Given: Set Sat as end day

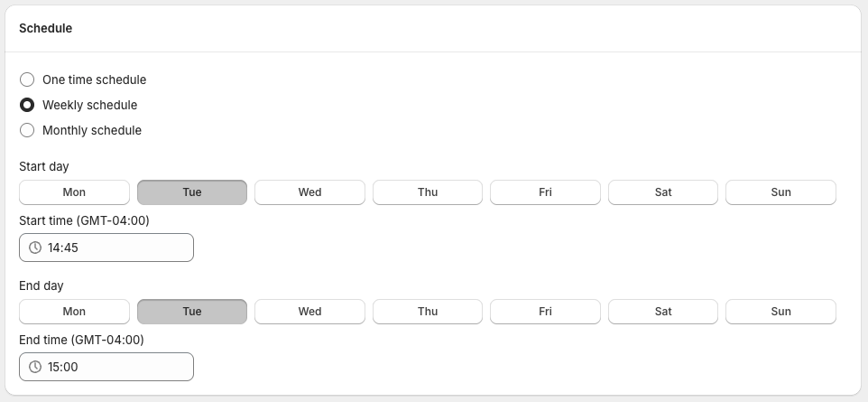Looking at the screenshot, I should pyautogui.click(x=663, y=312).
